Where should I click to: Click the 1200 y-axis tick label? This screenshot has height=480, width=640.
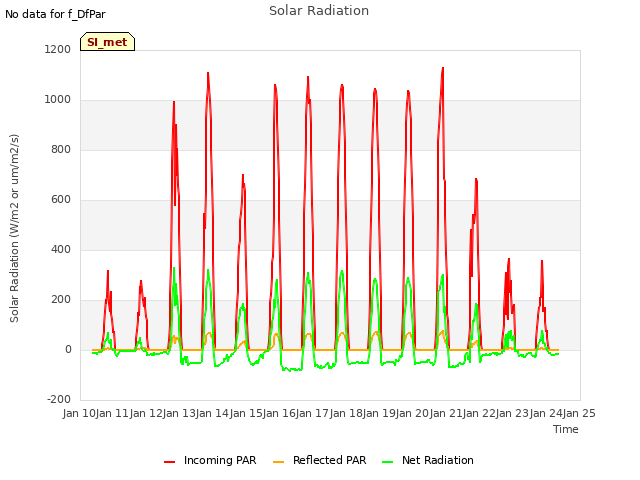pyautogui.click(x=58, y=49)
